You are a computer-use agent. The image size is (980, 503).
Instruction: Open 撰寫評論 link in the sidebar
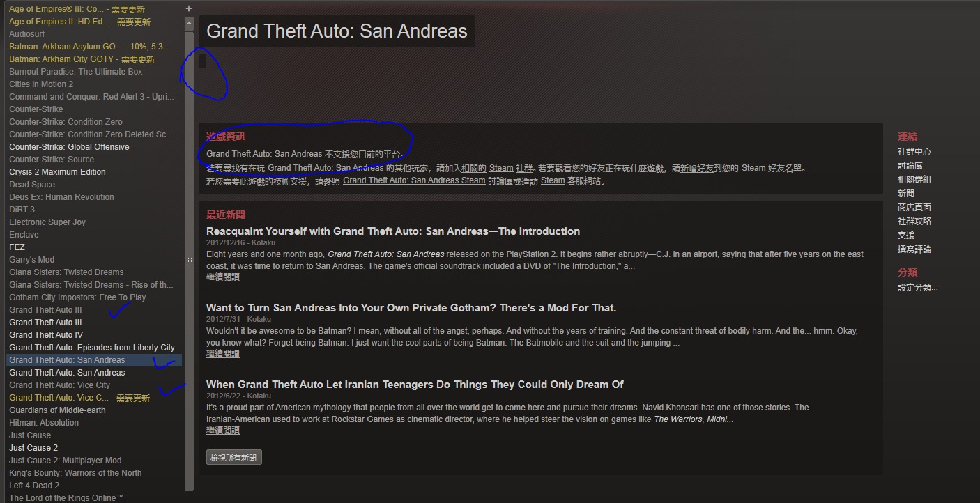click(914, 249)
